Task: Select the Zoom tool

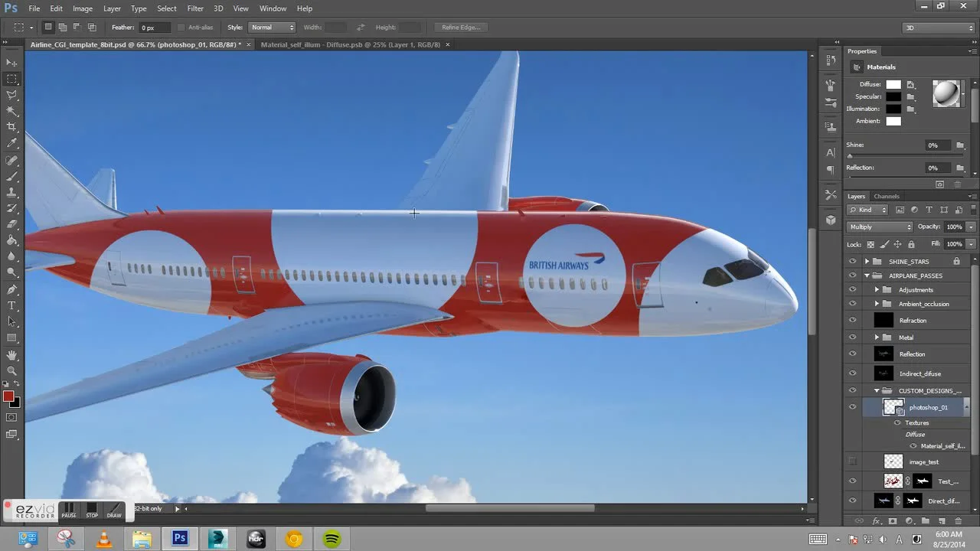Action: click(x=11, y=371)
